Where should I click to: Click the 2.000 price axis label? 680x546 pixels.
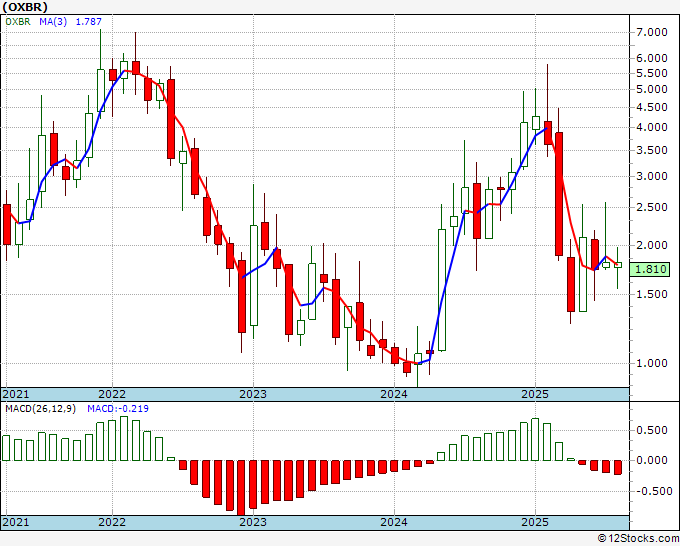(x=651, y=245)
